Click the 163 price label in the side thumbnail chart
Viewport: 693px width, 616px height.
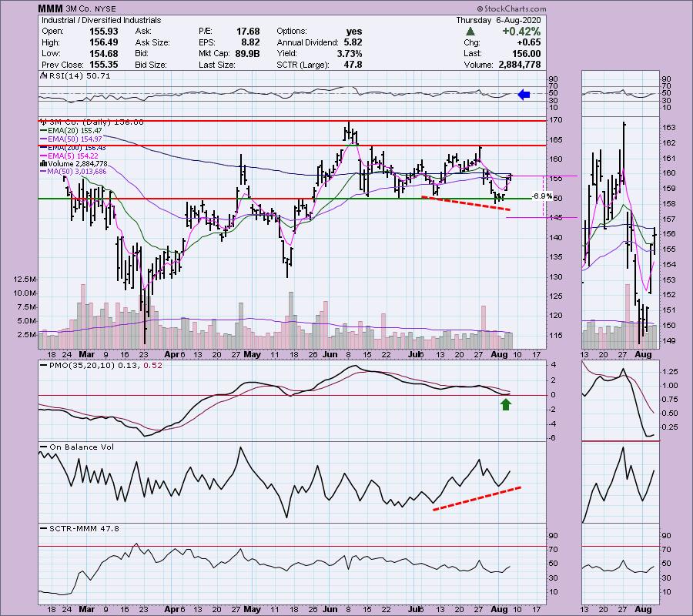(669, 128)
